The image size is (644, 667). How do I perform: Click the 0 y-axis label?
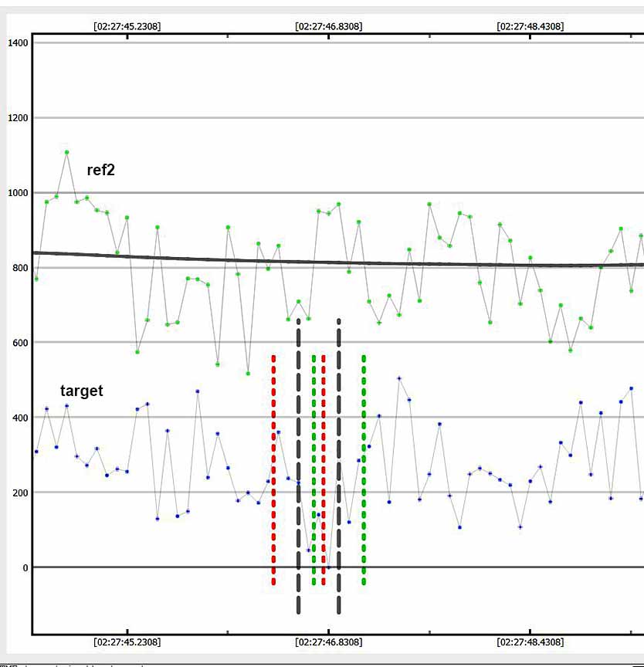[x=25, y=568]
